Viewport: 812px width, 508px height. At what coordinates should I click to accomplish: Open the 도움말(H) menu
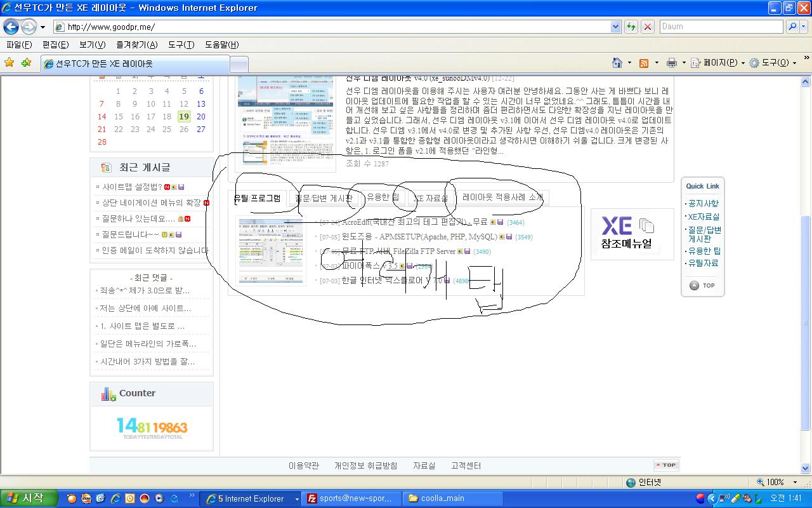click(221, 44)
